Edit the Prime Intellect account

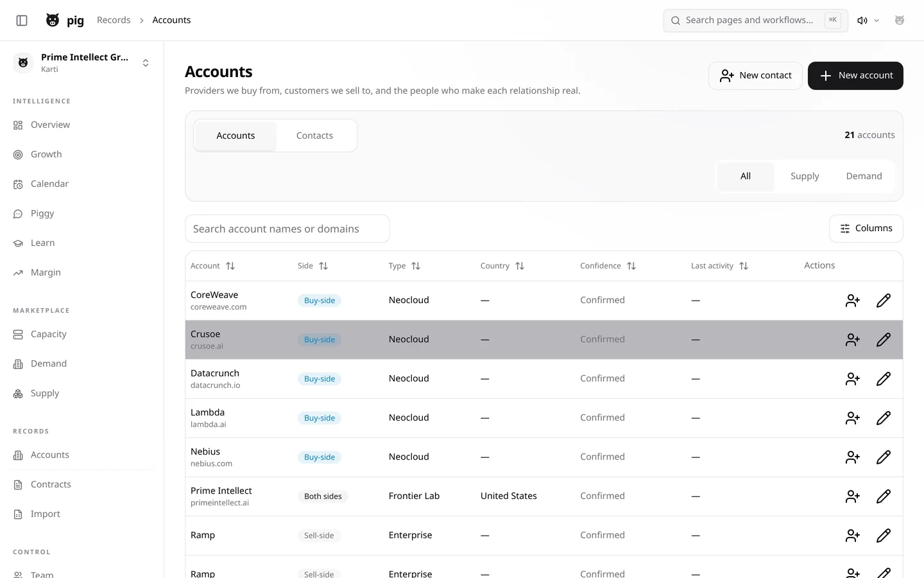(x=883, y=496)
